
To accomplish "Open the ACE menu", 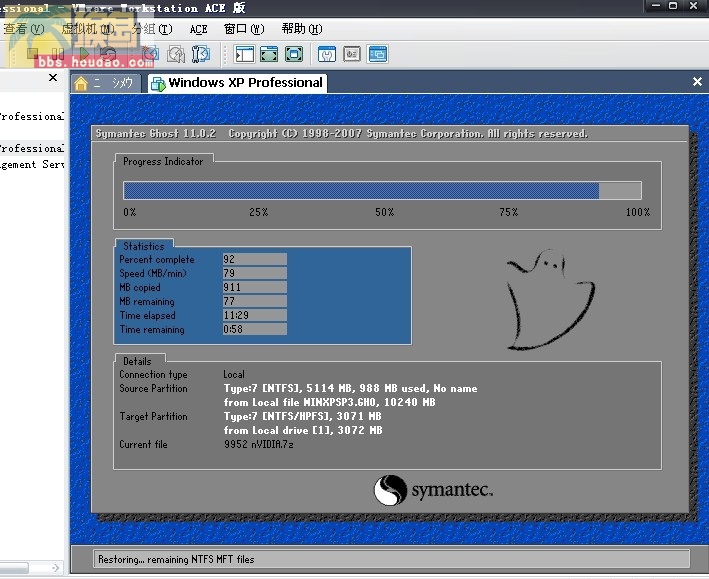I will pyautogui.click(x=198, y=29).
